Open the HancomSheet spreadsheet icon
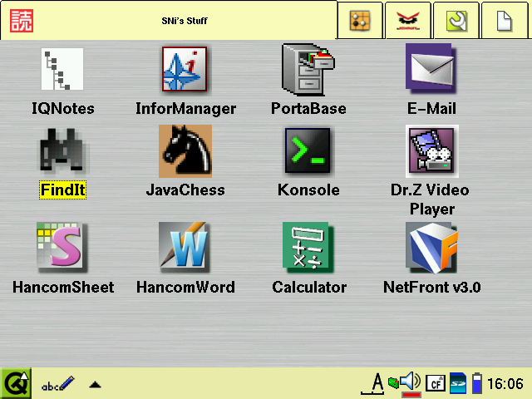 point(62,248)
